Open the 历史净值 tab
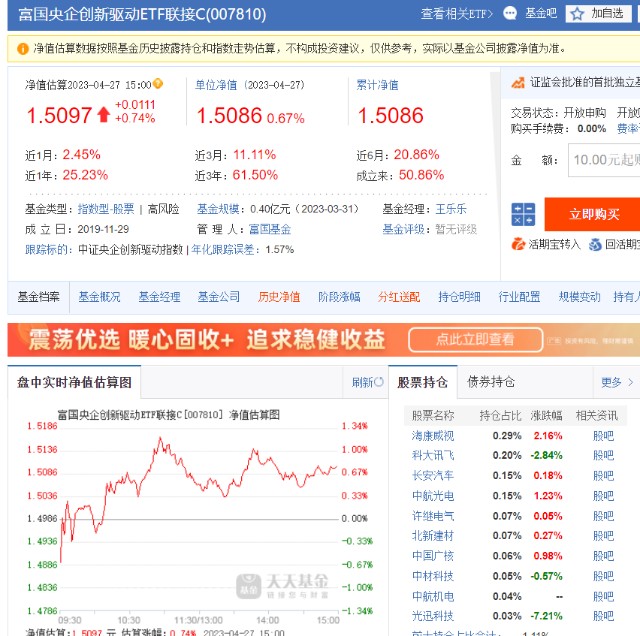Viewport: 640px width, 636px height. pyautogui.click(x=279, y=297)
